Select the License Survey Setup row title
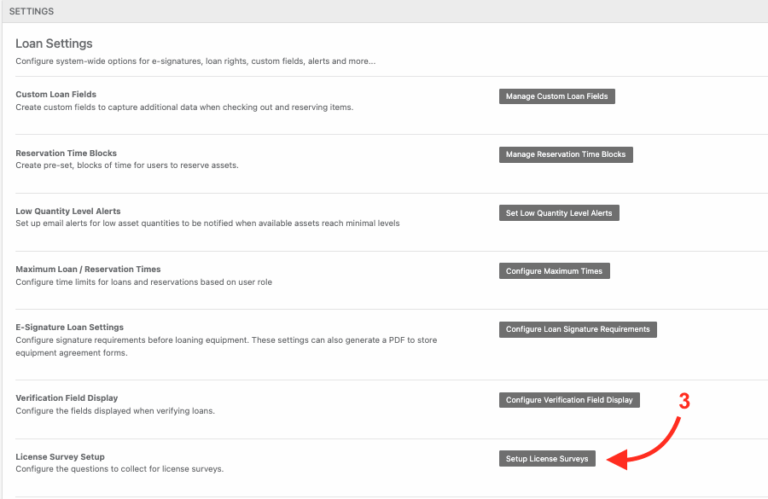 tap(60, 457)
